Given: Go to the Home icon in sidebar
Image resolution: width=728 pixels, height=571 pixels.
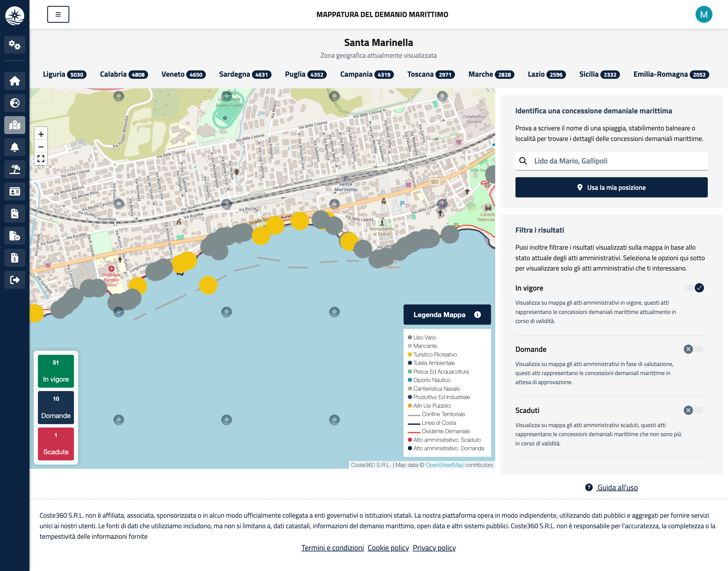Looking at the screenshot, I should [x=15, y=81].
